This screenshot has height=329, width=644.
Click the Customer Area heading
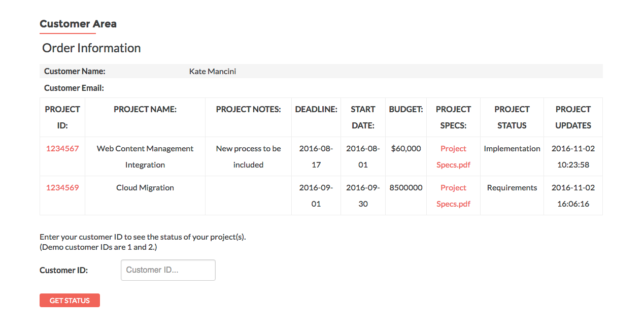pyautogui.click(x=78, y=24)
